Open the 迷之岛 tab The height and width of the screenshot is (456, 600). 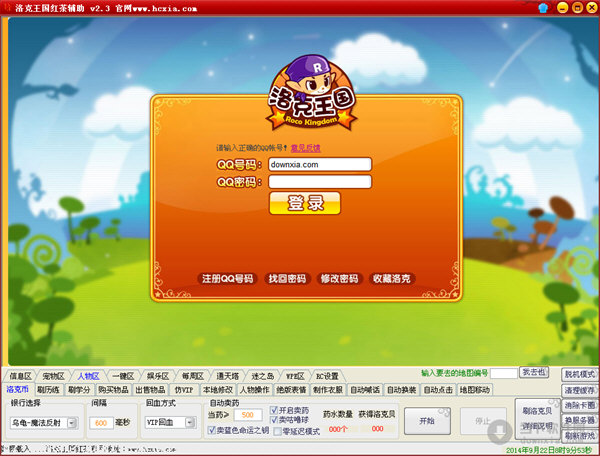click(262, 376)
